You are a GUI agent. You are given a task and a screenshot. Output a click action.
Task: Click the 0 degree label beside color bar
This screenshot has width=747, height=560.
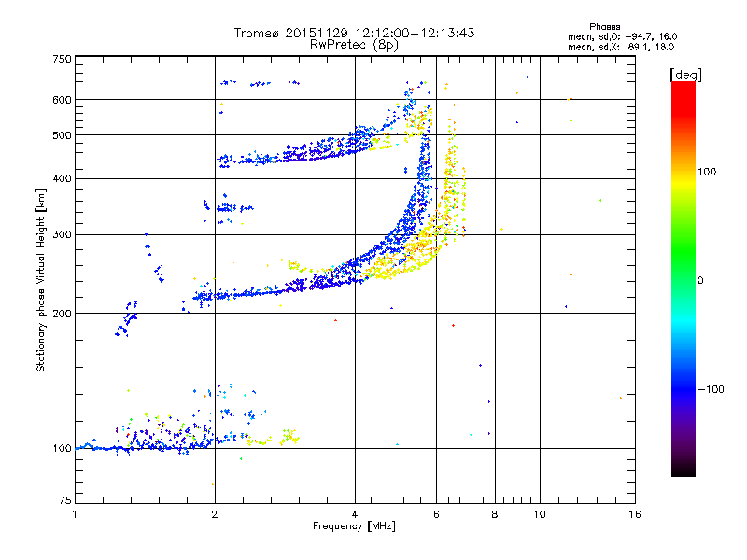[x=700, y=281]
